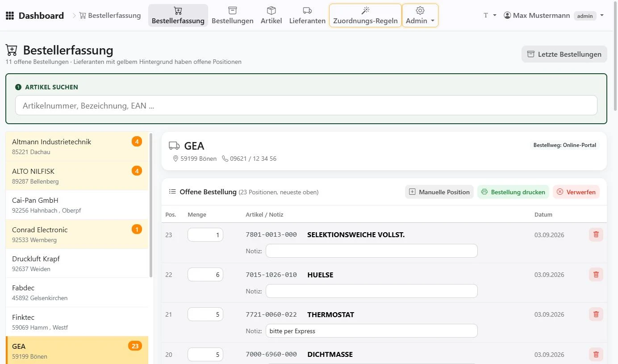
Task: Click article number 7801-0013-000
Action: point(271,234)
